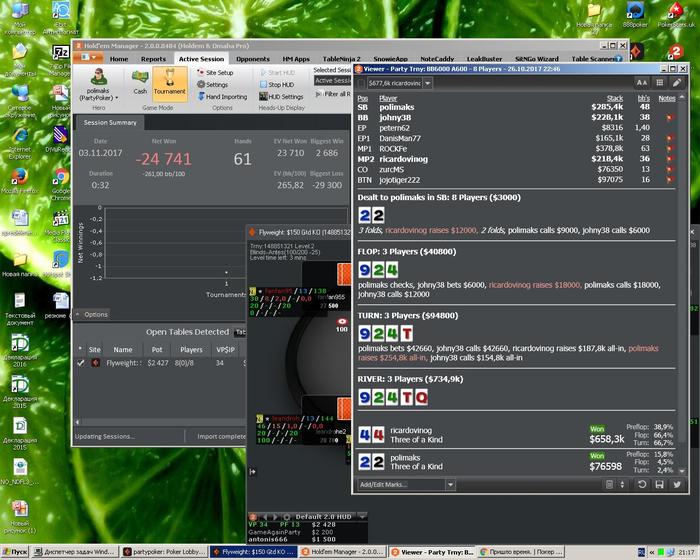Open note icon for ricardovinog
Viewport: 700px width, 560px height.
pyautogui.click(x=669, y=159)
